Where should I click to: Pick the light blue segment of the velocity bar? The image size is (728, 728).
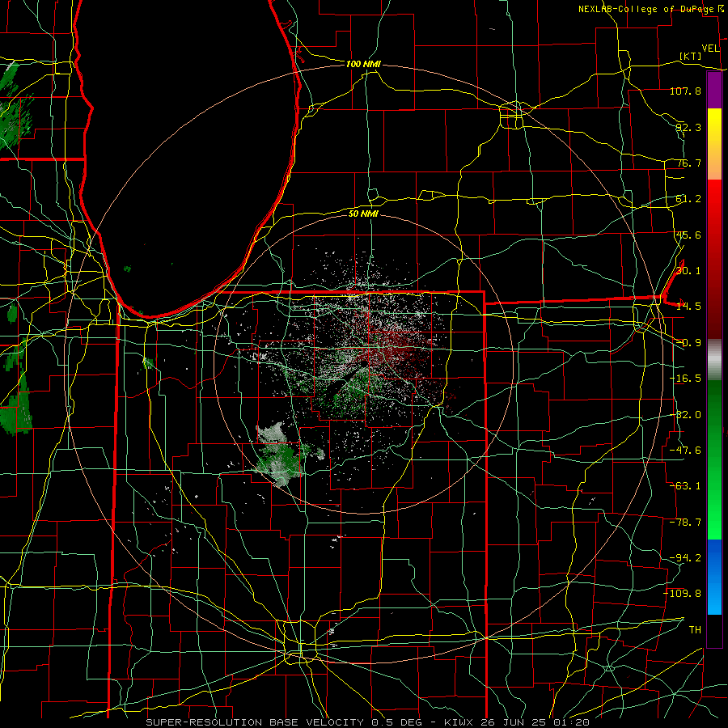714,599
